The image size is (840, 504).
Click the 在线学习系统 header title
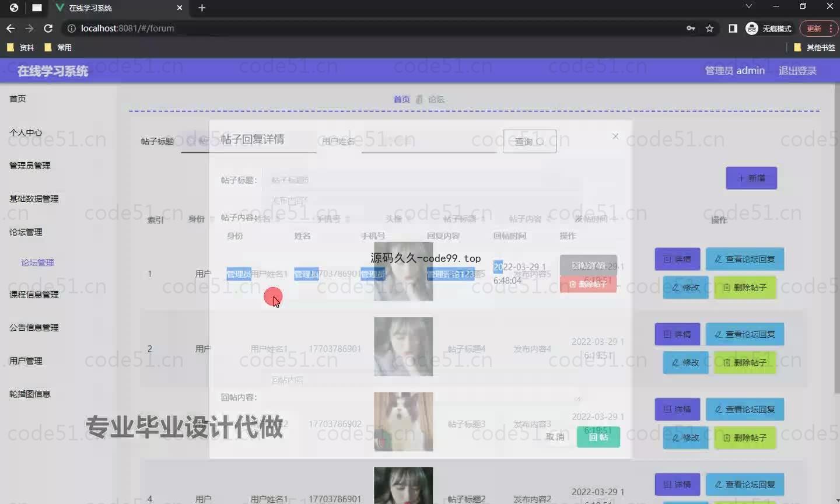pyautogui.click(x=52, y=71)
